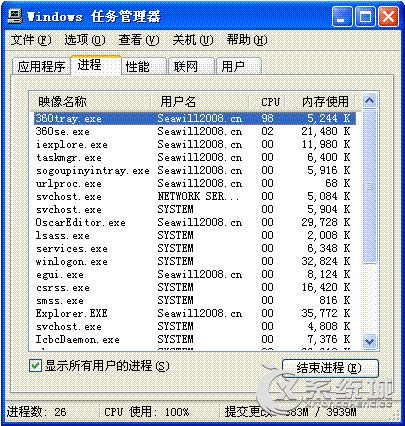Open the 关机(U) menu
This screenshot has width=405, height=426.
tap(193, 40)
